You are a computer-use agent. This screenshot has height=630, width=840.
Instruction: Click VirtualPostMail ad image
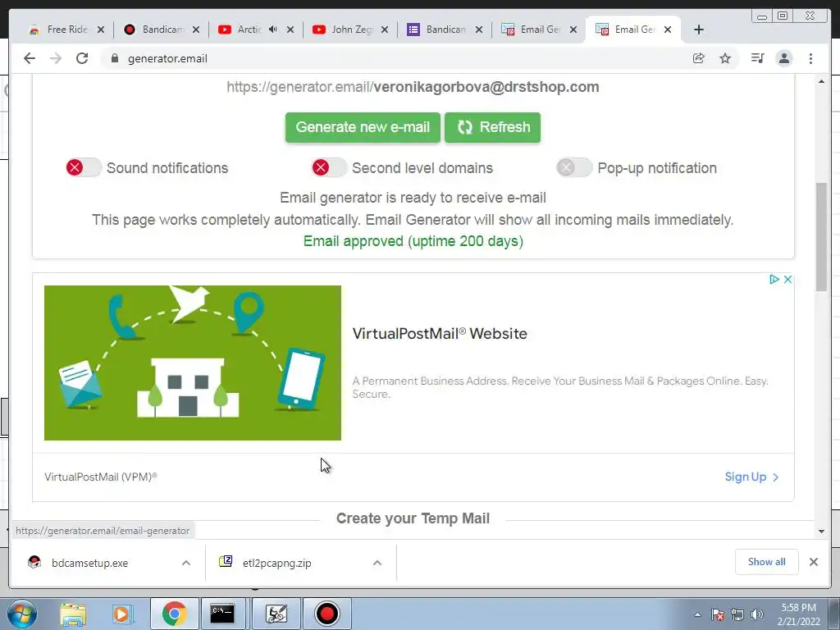pyautogui.click(x=192, y=363)
